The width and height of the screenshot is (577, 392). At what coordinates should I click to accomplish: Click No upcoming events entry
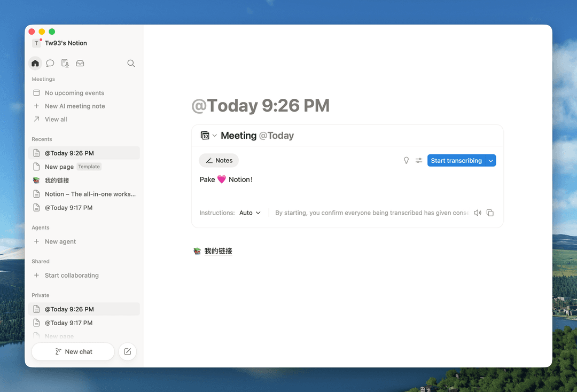coord(84,93)
